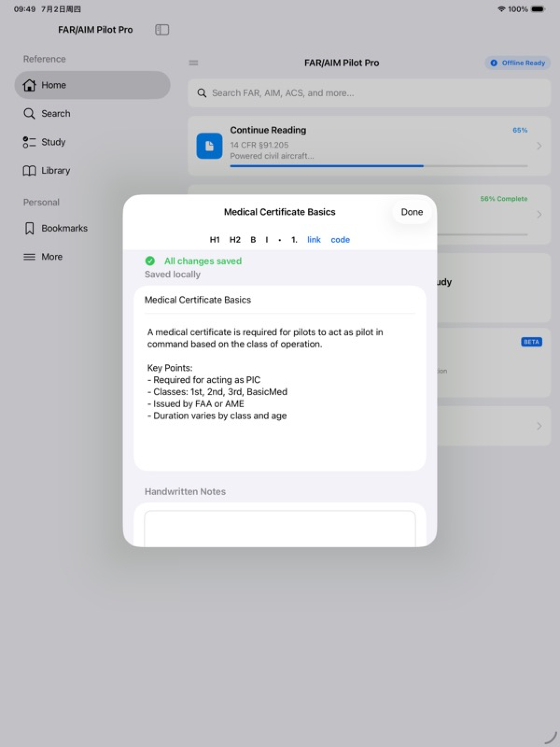Insert a bullet list item
Screen dimensions: 560x747
point(280,240)
